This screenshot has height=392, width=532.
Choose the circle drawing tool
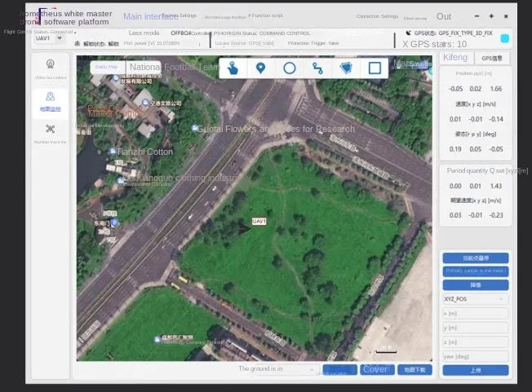(x=289, y=68)
